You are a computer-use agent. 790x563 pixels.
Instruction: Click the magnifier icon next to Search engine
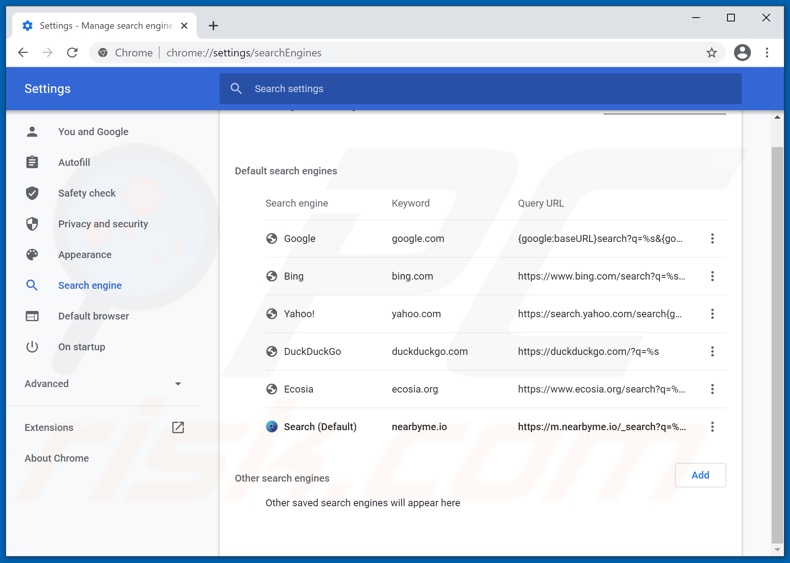click(x=32, y=285)
